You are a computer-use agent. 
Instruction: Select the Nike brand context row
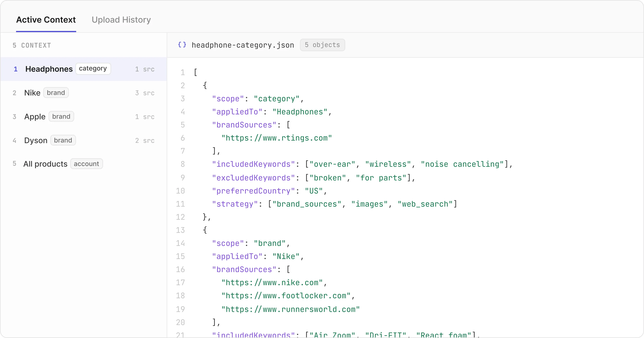(84, 93)
